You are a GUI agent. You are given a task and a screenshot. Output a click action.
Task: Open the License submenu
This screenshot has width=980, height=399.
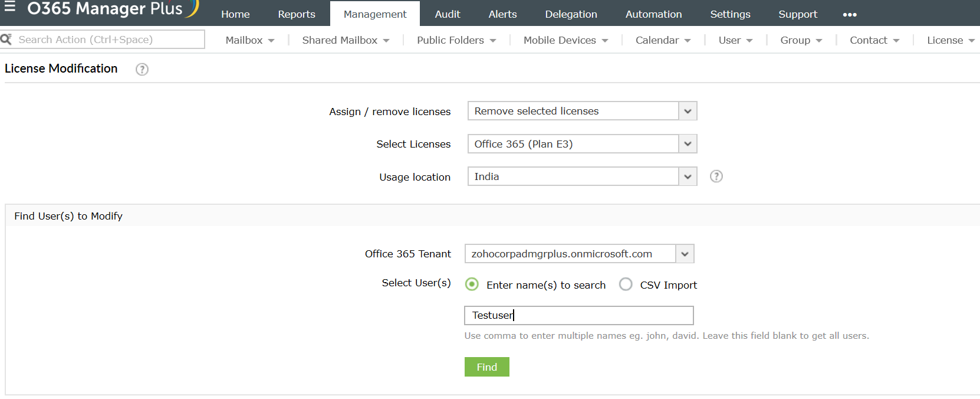[951, 40]
